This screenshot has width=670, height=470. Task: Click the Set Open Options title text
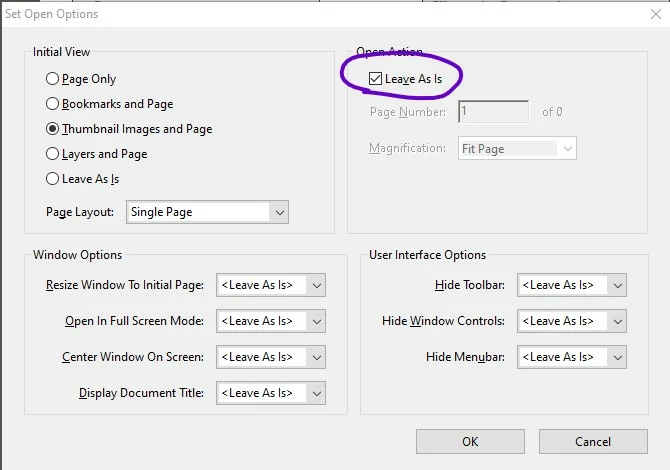(x=52, y=14)
